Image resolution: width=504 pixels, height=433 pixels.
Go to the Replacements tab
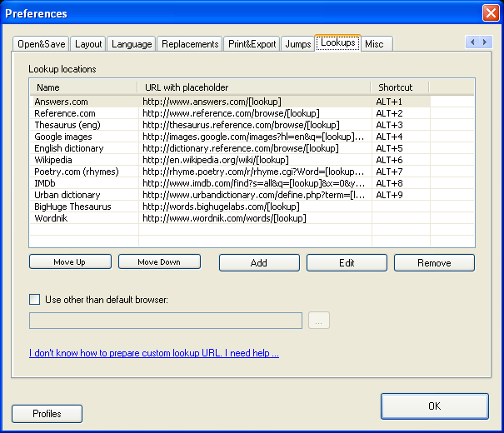[190, 43]
